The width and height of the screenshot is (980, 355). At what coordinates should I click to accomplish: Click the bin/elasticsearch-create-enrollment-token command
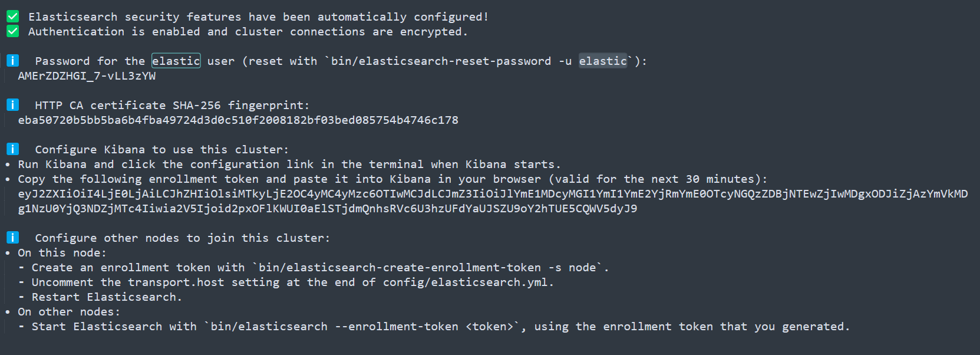(x=427, y=268)
